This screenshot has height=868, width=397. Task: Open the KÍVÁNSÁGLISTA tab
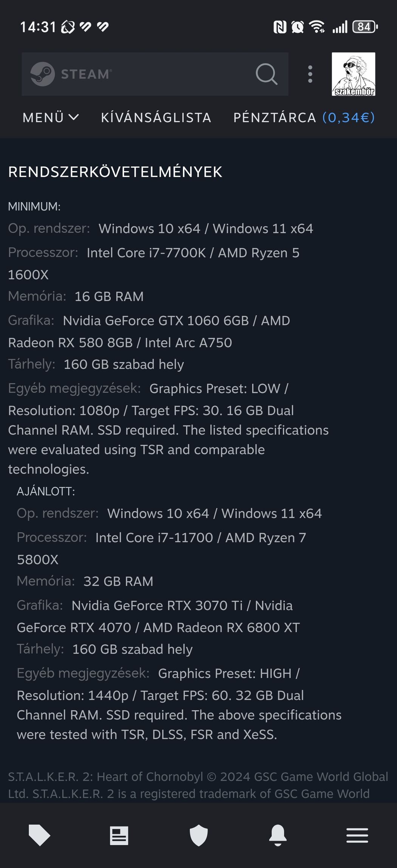pyautogui.click(x=156, y=118)
